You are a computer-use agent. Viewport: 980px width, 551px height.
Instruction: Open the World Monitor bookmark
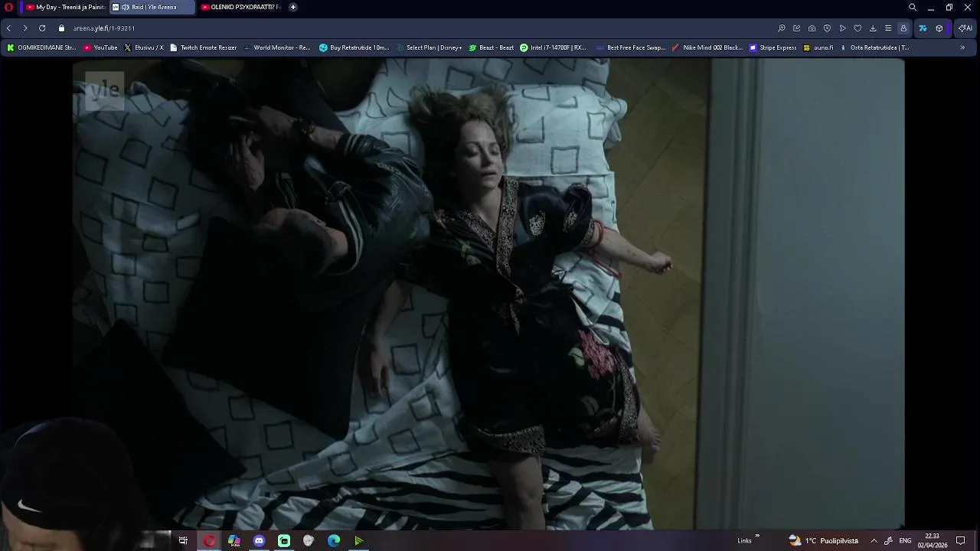pos(277,47)
